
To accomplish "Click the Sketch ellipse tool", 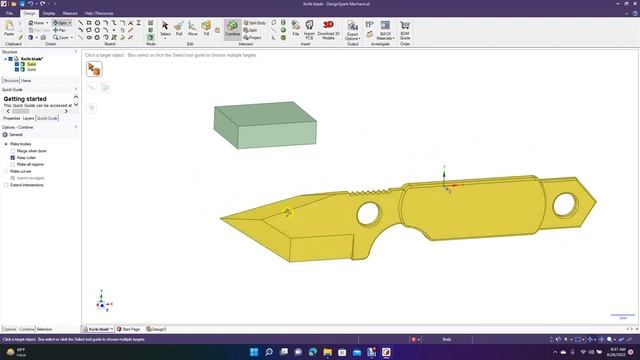I will point(89,37).
